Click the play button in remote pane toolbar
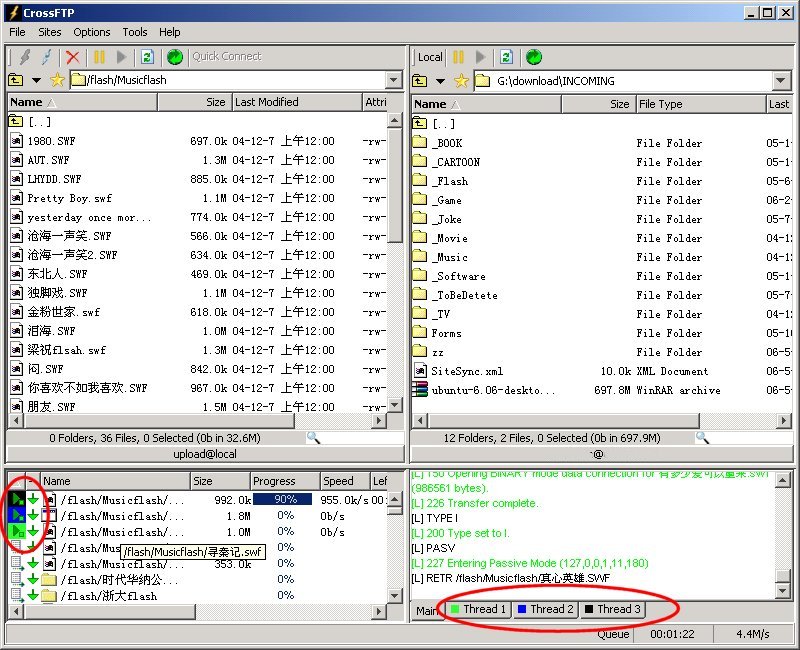The width and height of the screenshot is (800, 650). pos(121,57)
